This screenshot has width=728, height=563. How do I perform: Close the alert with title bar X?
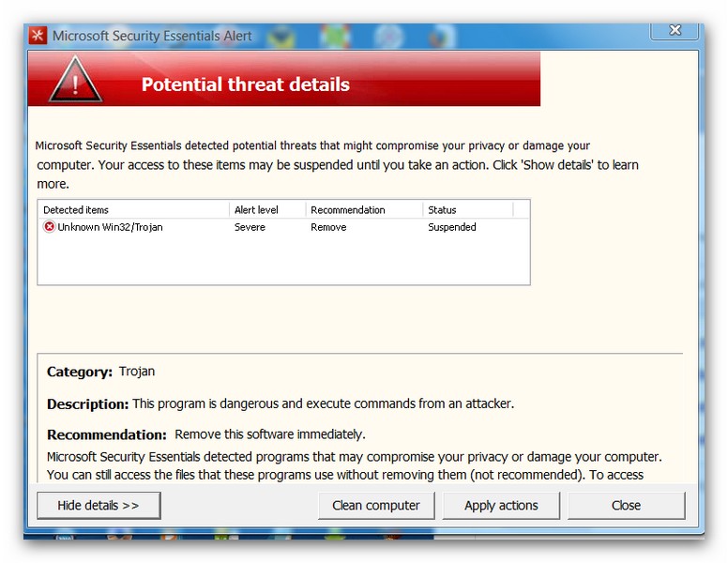pos(675,31)
